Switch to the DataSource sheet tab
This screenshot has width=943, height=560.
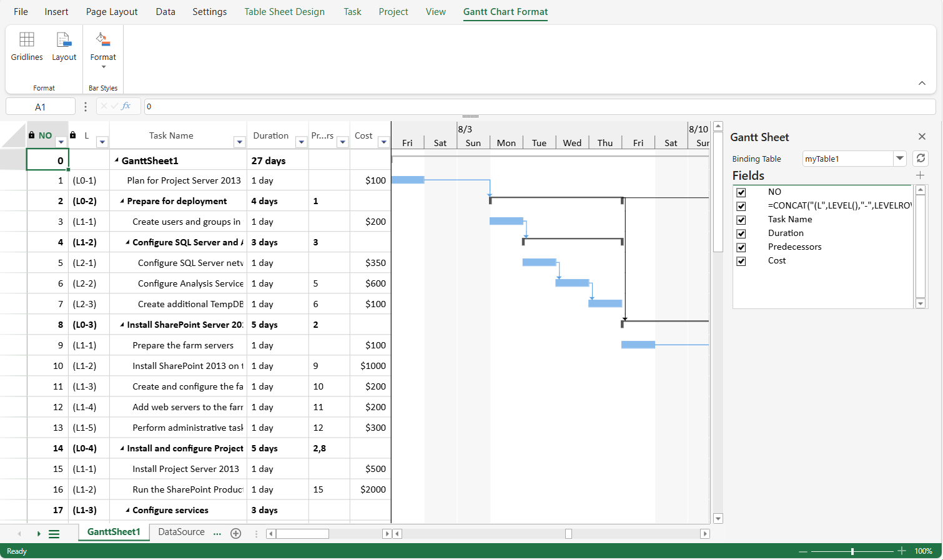(181, 532)
